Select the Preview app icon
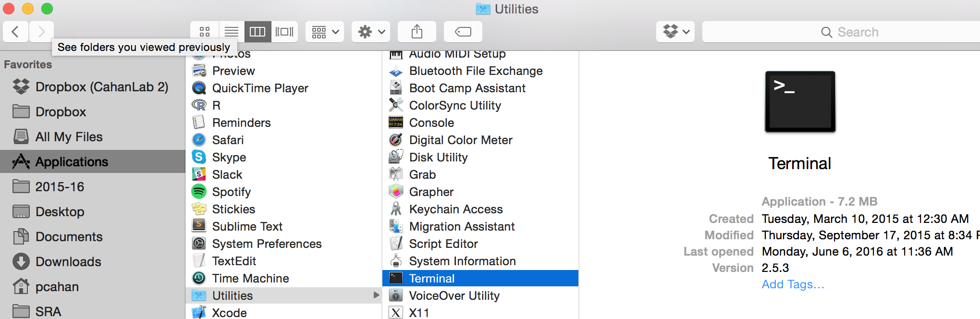 (x=199, y=71)
